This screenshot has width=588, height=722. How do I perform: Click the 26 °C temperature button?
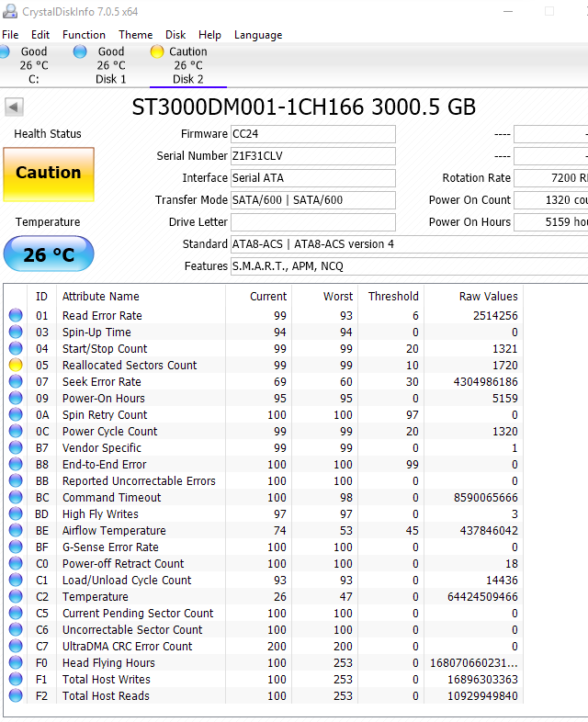tap(49, 254)
